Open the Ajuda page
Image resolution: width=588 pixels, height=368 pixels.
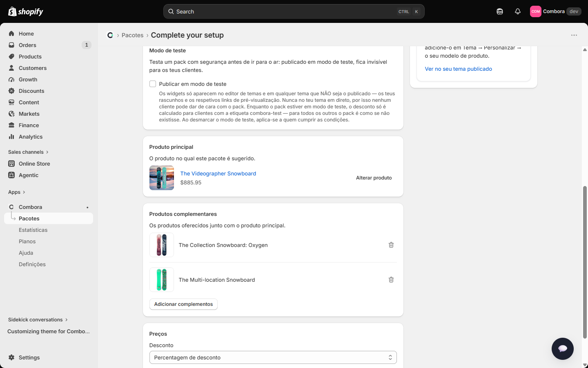[26, 253]
